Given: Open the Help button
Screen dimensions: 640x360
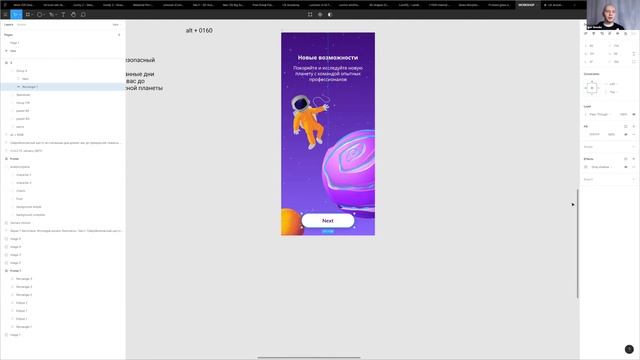Looking at the screenshot, I should point(629,349).
